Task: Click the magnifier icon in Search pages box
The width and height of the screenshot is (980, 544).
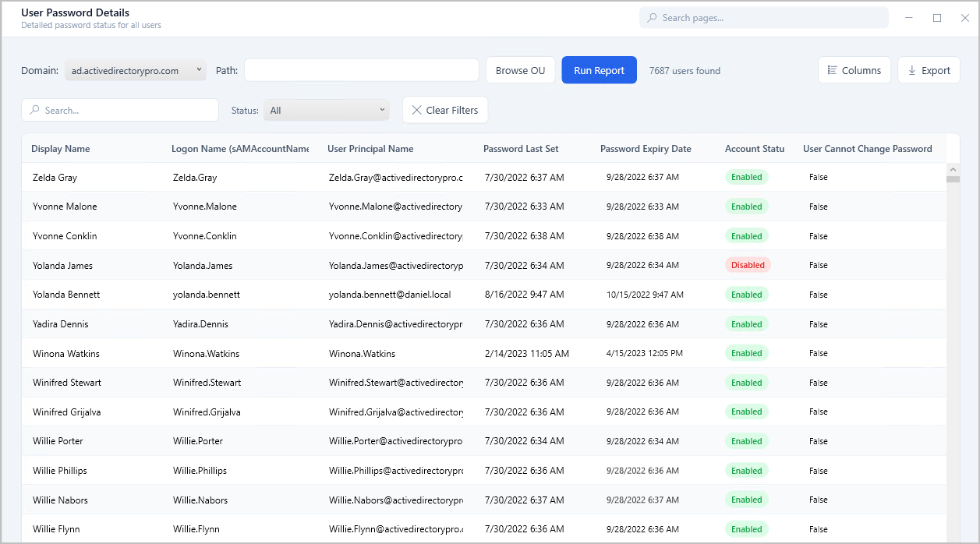Action: (x=652, y=18)
